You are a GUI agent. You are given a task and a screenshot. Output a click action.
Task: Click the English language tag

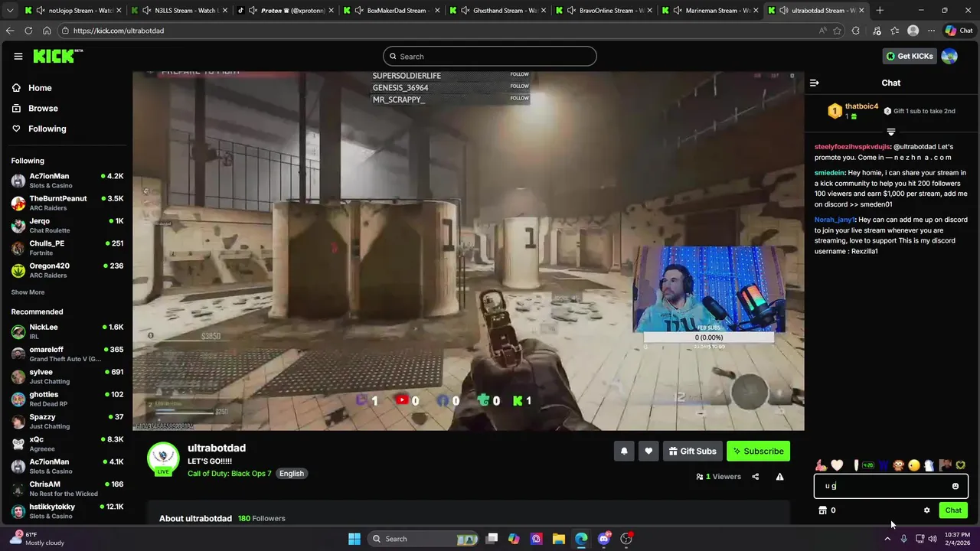[292, 474]
